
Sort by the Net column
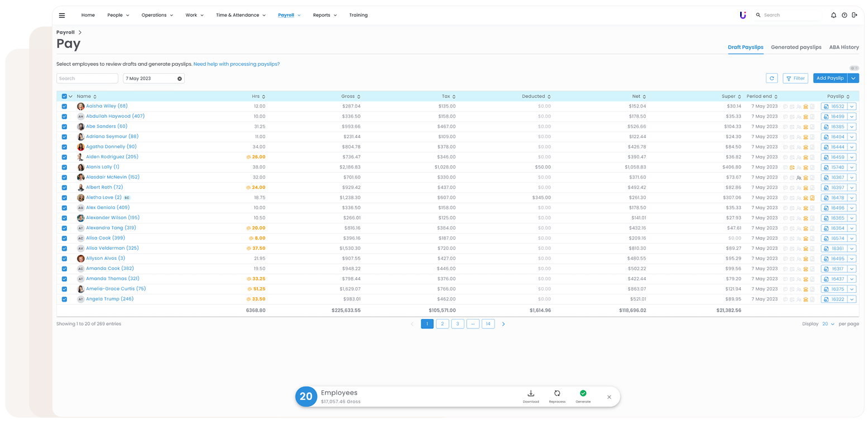point(639,96)
